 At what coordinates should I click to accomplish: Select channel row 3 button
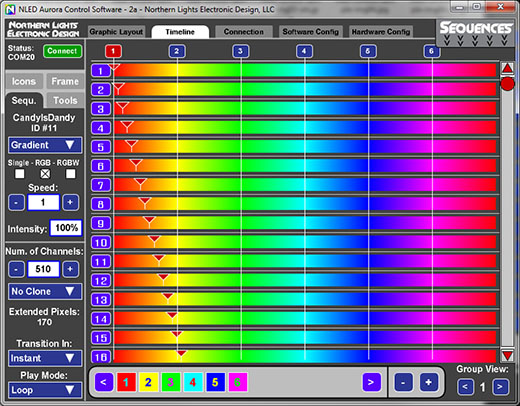click(x=101, y=109)
